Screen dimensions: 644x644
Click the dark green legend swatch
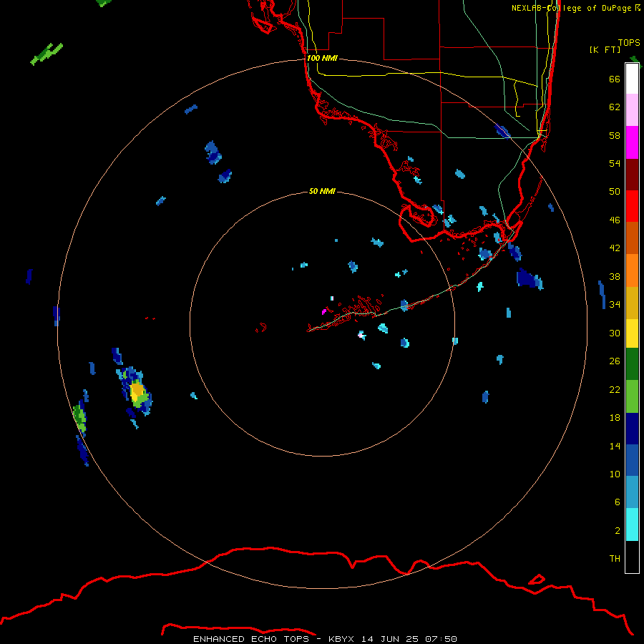point(632,364)
